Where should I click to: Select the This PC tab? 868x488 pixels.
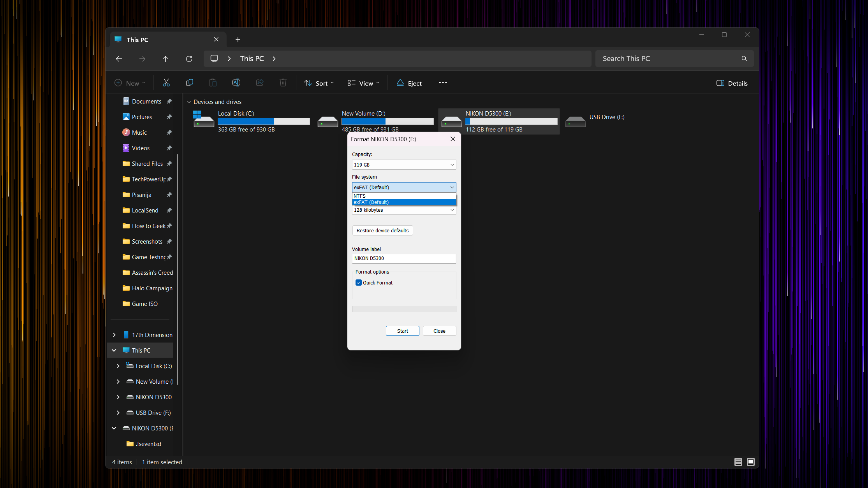pyautogui.click(x=167, y=40)
